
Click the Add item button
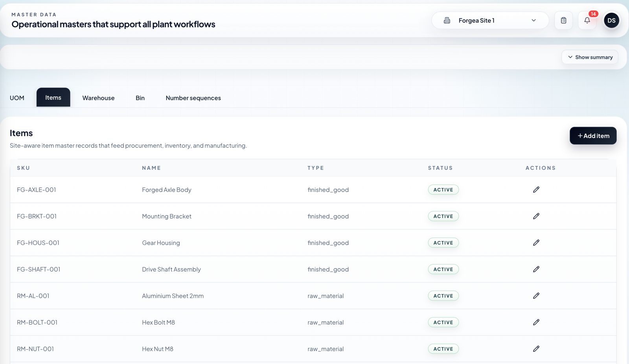pos(593,136)
